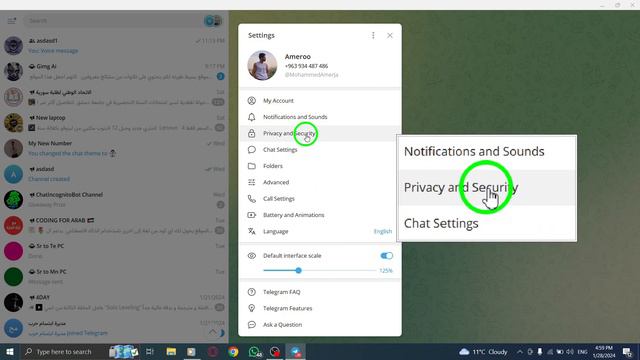Open the Gimg Ai chat
640x360 pixels.
pyautogui.click(x=114, y=71)
